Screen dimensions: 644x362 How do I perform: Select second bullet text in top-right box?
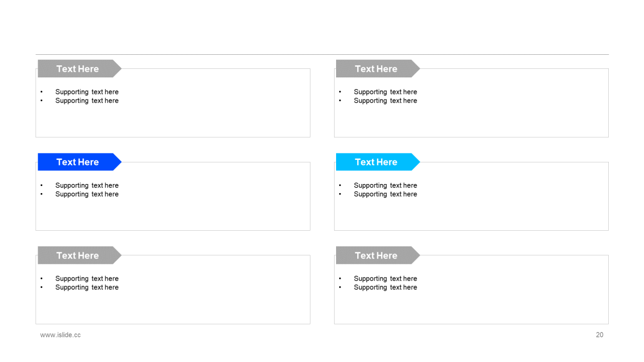[x=385, y=101]
